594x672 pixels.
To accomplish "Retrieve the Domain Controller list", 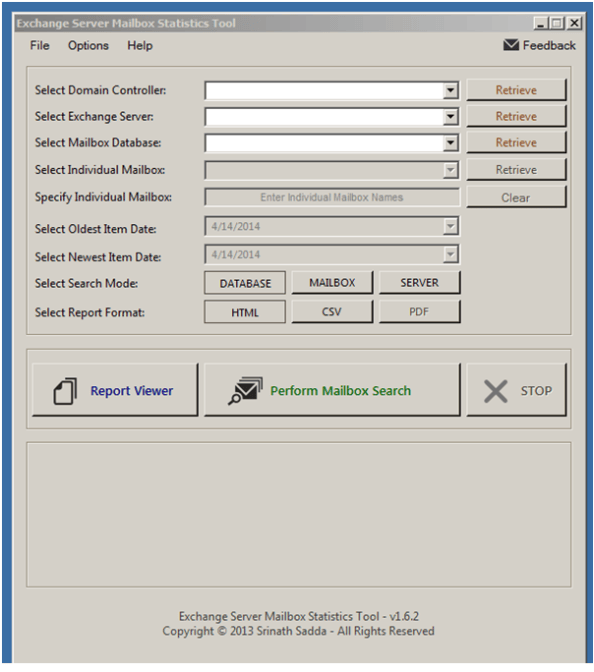I will (516, 90).
